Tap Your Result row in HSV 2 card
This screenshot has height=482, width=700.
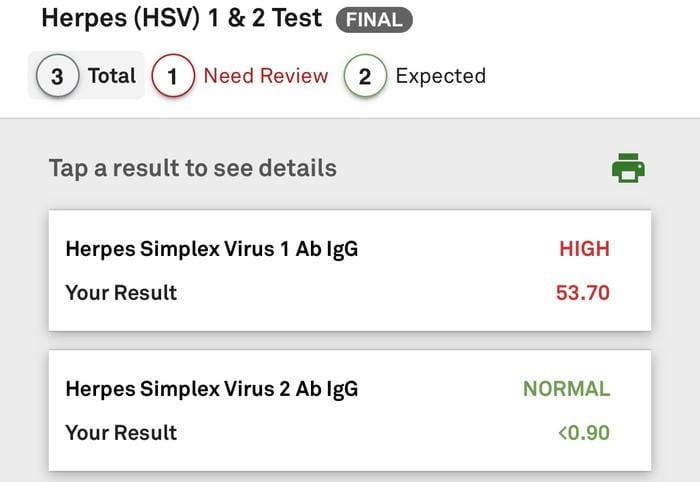coord(338,432)
